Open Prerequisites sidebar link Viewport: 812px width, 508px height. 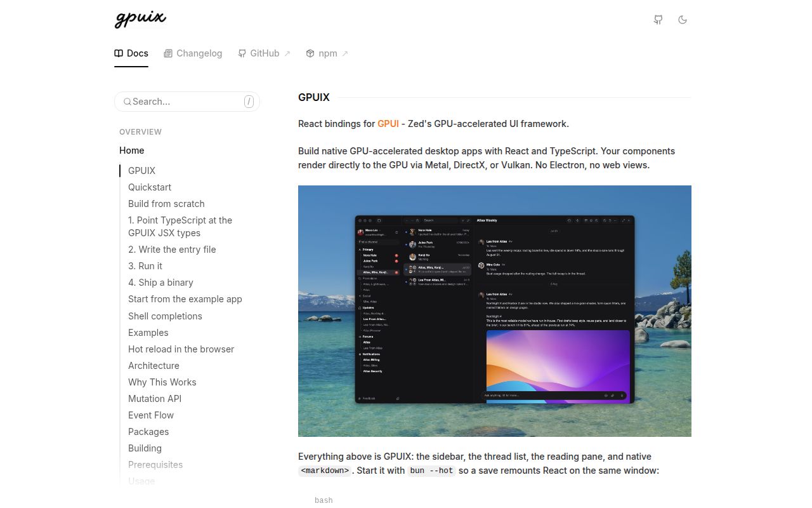coord(155,465)
